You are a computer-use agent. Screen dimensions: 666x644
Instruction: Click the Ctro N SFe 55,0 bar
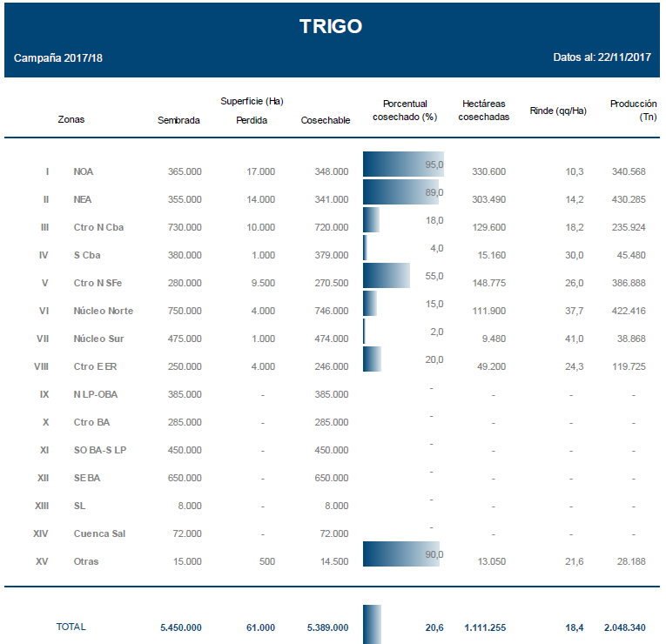pyautogui.click(x=386, y=276)
